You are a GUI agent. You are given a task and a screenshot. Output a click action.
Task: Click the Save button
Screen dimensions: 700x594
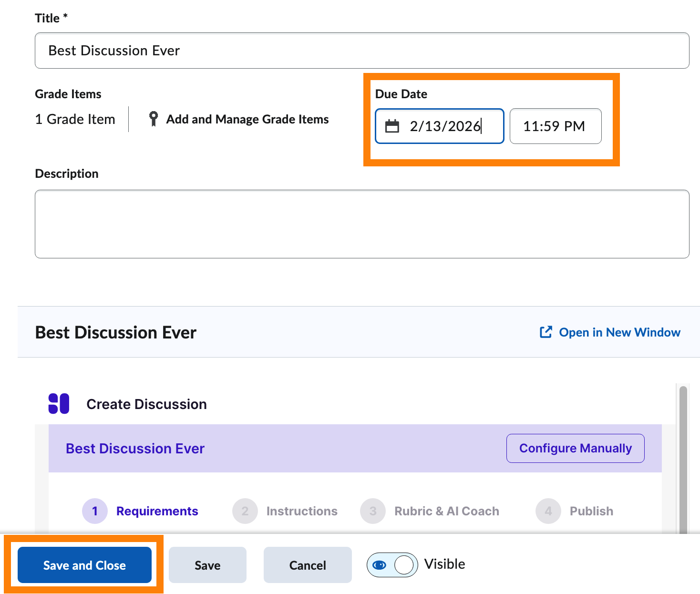tap(207, 565)
